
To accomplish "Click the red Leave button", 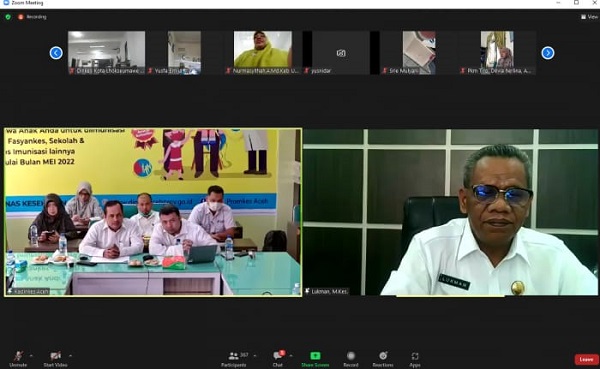I will pyautogui.click(x=586, y=359).
